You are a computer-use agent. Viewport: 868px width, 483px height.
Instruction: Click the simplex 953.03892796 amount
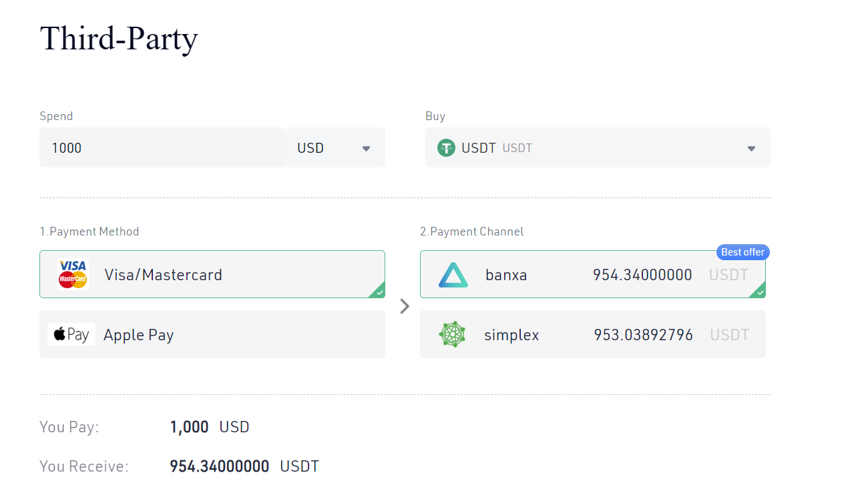click(643, 335)
